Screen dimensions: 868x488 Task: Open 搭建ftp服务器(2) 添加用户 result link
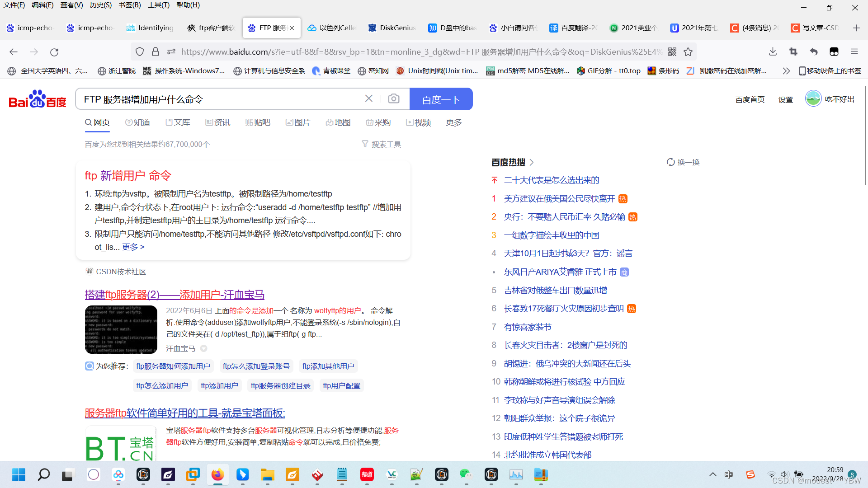[175, 295]
